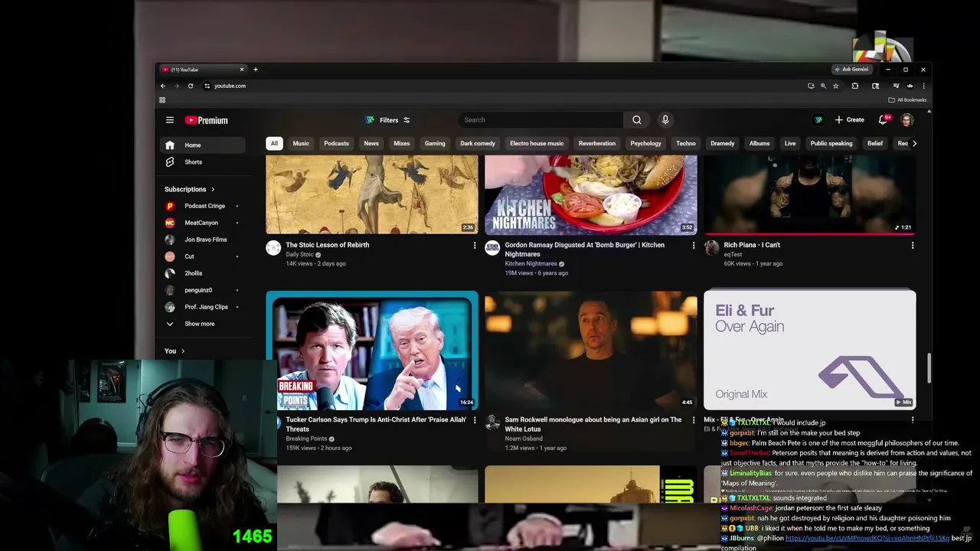Open Rich Piana I Can't thumbnail

[810, 194]
